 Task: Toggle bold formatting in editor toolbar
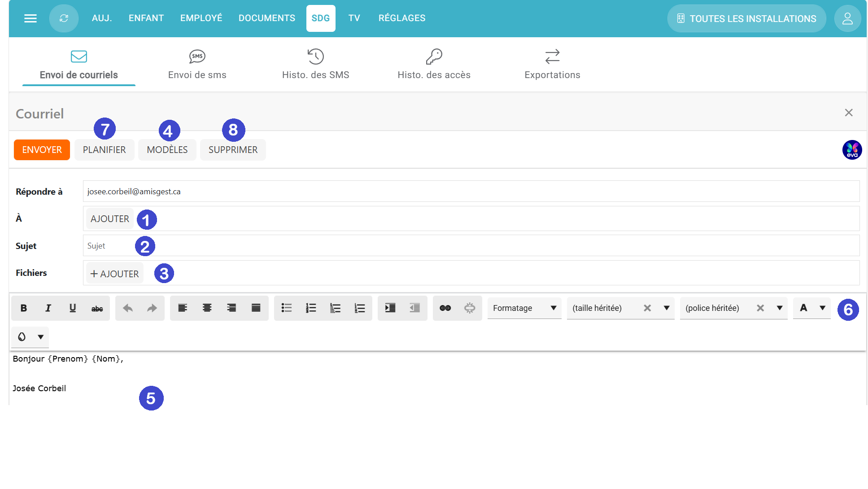24,308
